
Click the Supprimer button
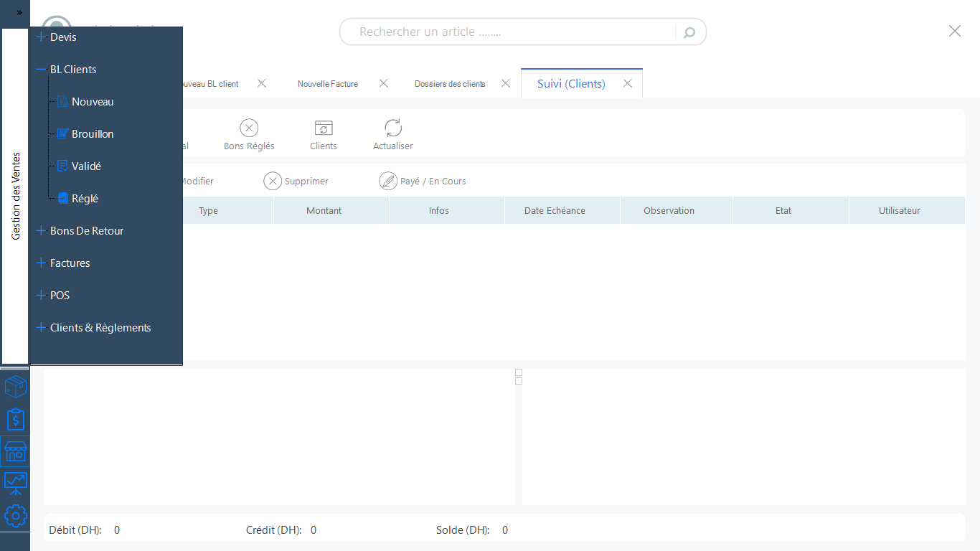tap(296, 182)
